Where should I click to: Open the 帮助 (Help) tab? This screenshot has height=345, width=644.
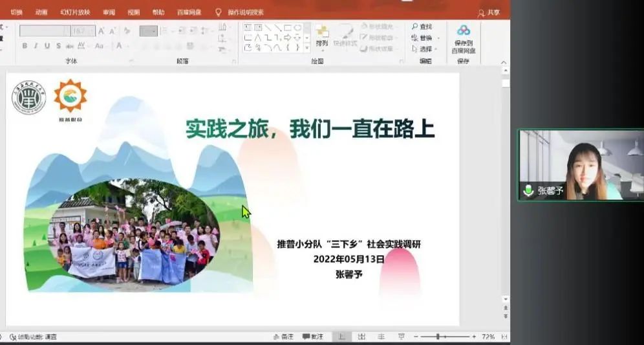[x=158, y=12]
